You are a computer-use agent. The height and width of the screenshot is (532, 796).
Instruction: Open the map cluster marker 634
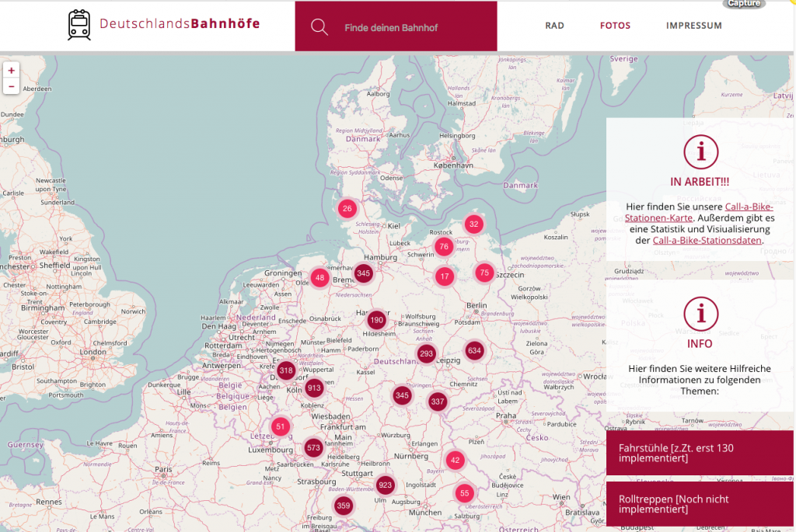click(475, 350)
